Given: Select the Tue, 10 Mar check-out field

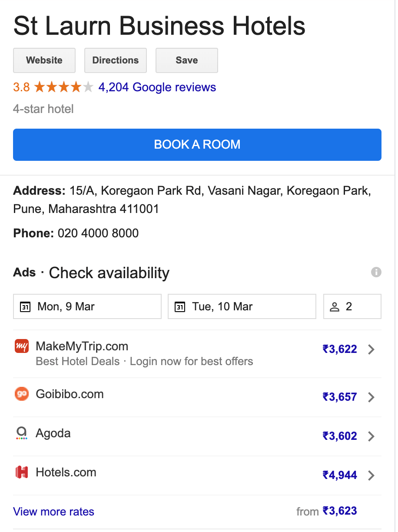Looking at the screenshot, I should coord(242,307).
